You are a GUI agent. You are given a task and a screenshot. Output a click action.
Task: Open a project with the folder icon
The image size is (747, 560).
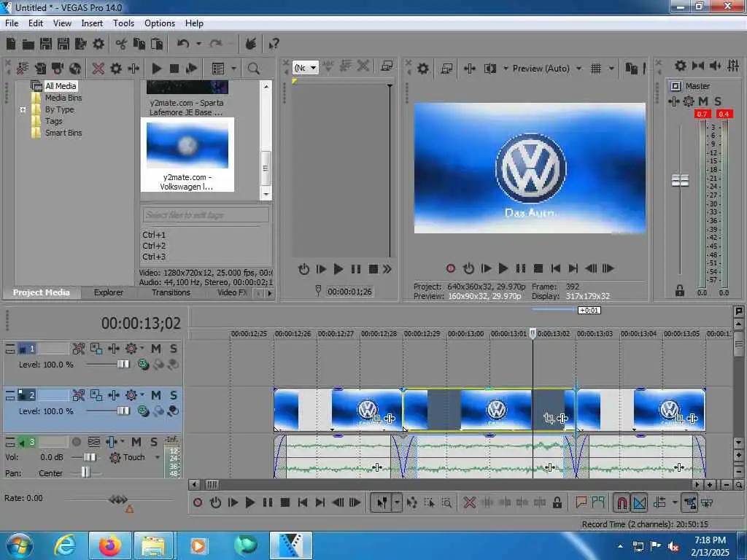[28, 44]
